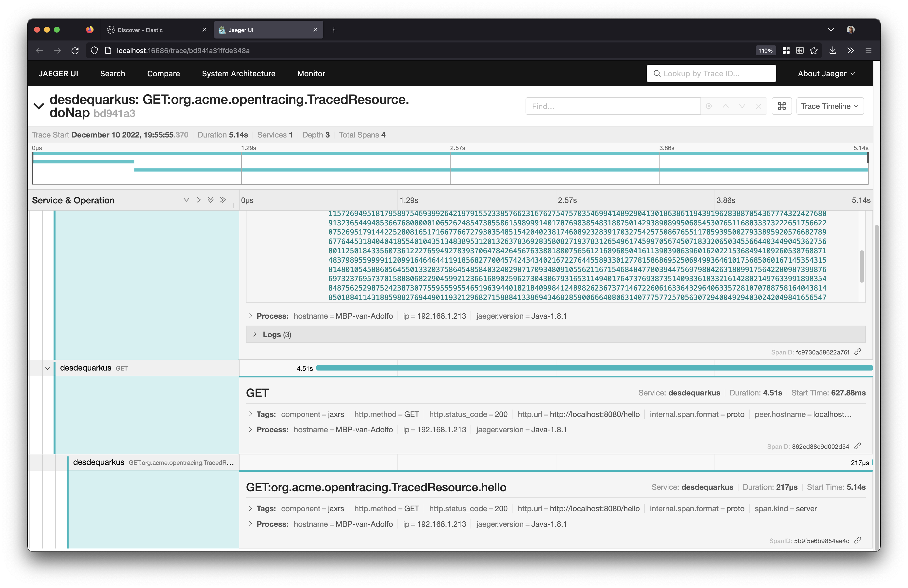
Task: Expand Tags section of GET span
Action: [x=253, y=414]
